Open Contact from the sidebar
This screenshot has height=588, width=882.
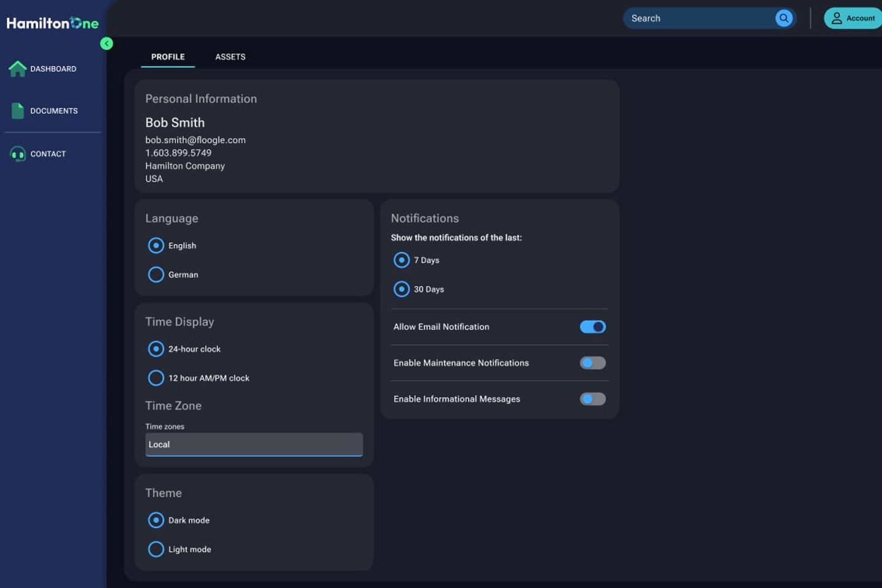coord(38,154)
